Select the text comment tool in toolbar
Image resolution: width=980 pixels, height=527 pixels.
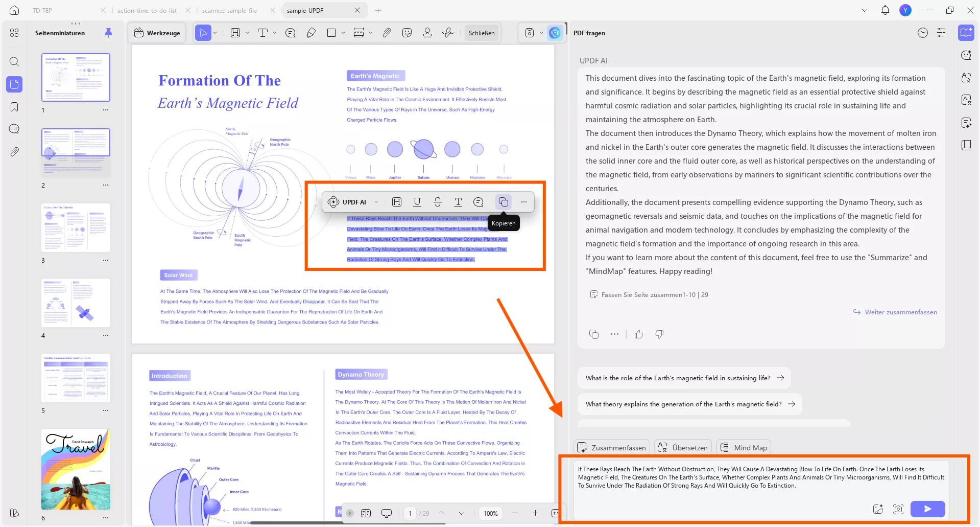[263, 33]
